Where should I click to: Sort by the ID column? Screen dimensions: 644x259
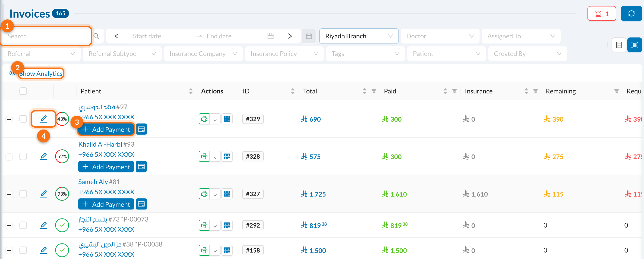click(x=293, y=91)
